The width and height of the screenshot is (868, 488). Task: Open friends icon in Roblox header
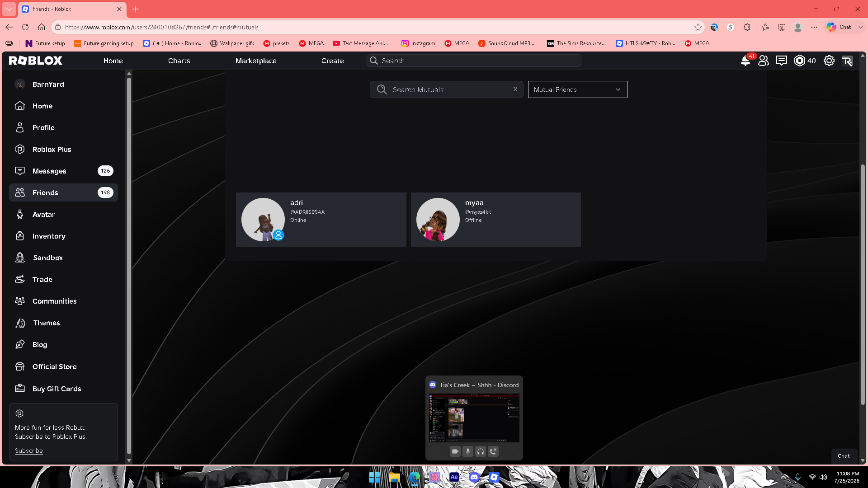[x=764, y=61]
